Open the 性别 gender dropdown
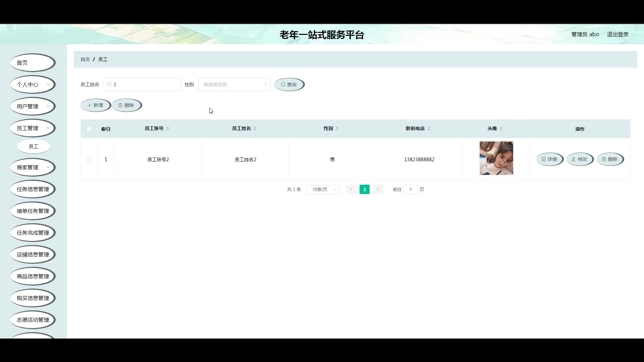The image size is (644, 362). tap(234, 84)
